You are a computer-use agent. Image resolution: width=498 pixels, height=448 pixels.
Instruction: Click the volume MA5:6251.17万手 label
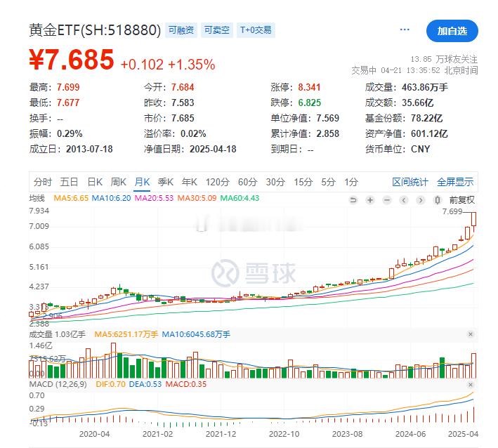[126, 334]
